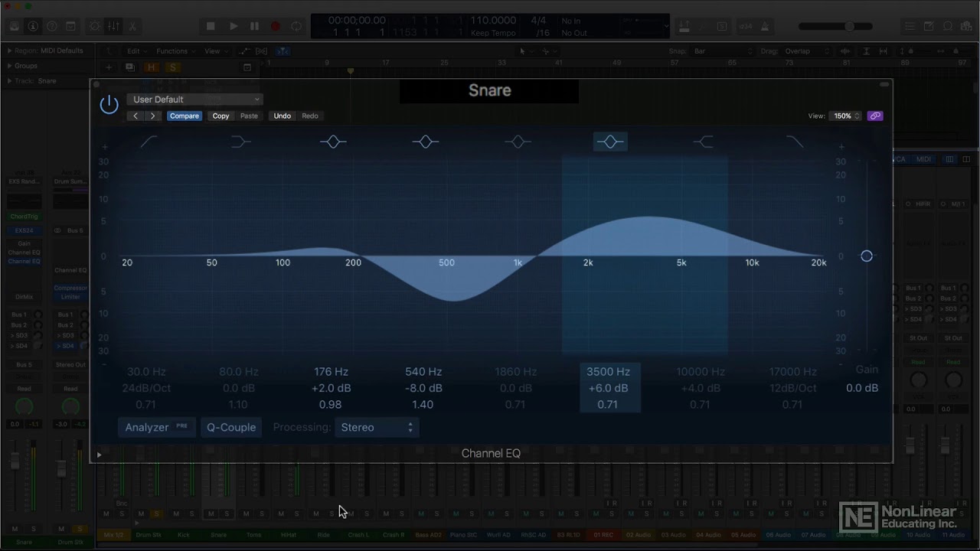Select the +6.0 dB gain value
The width and height of the screenshot is (980, 551).
609,388
